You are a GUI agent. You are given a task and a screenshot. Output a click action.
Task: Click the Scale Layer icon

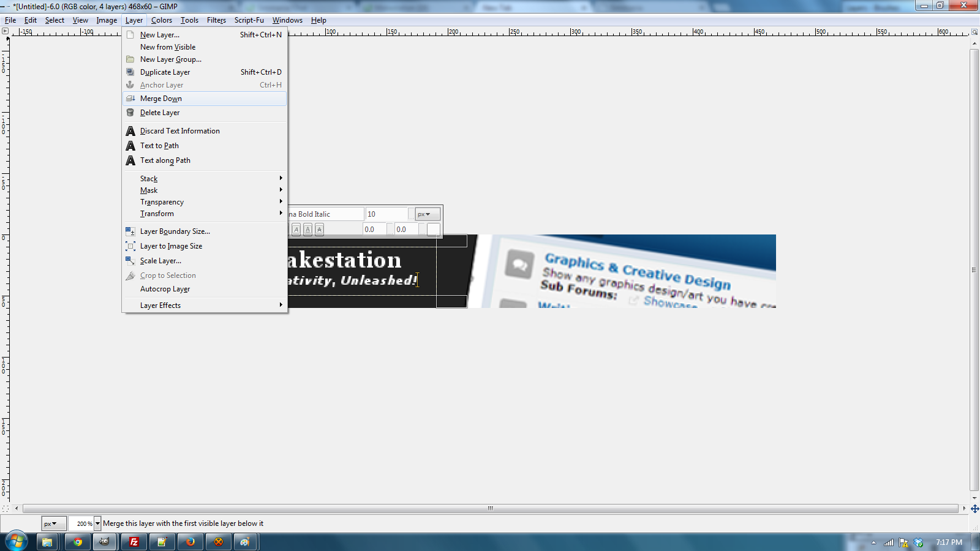click(x=130, y=261)
